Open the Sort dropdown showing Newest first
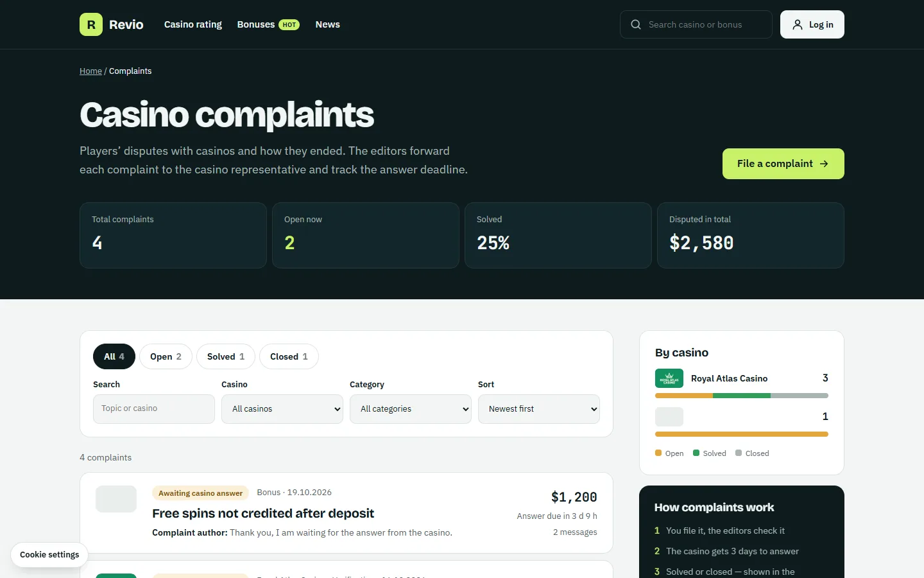This screenshot has width=924, height=578. click(x=539, y=409)
